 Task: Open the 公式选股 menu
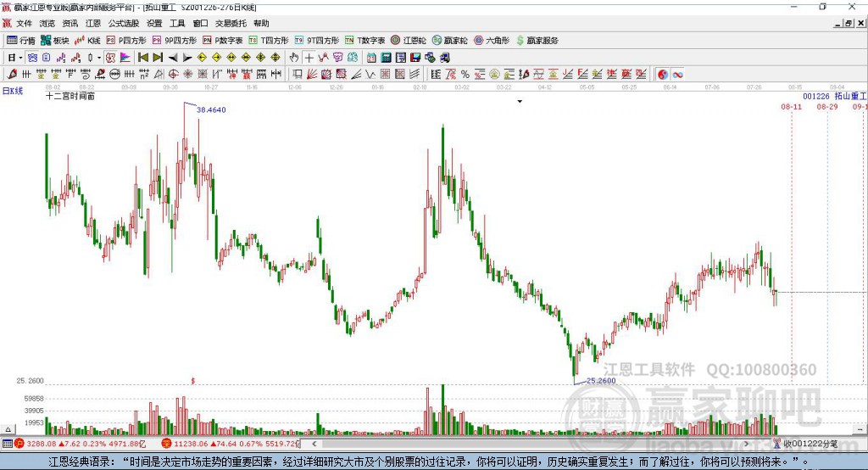coord(124,23)
